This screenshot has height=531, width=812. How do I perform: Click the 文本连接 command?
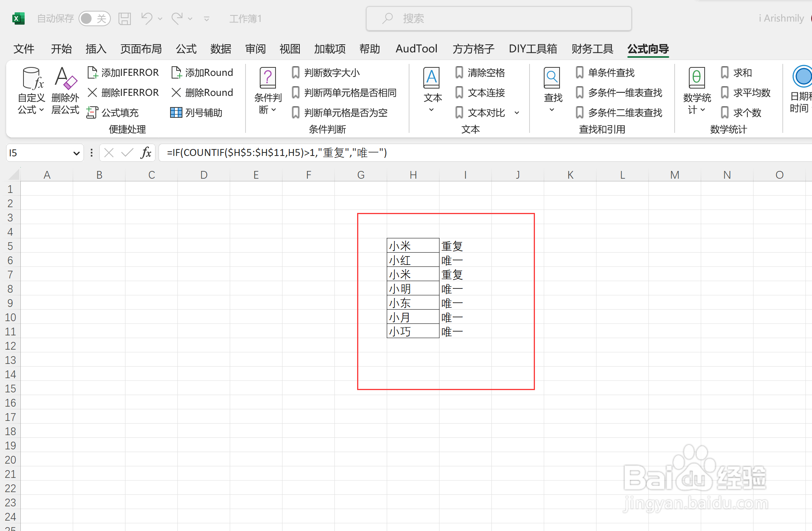tap(480, 92)
